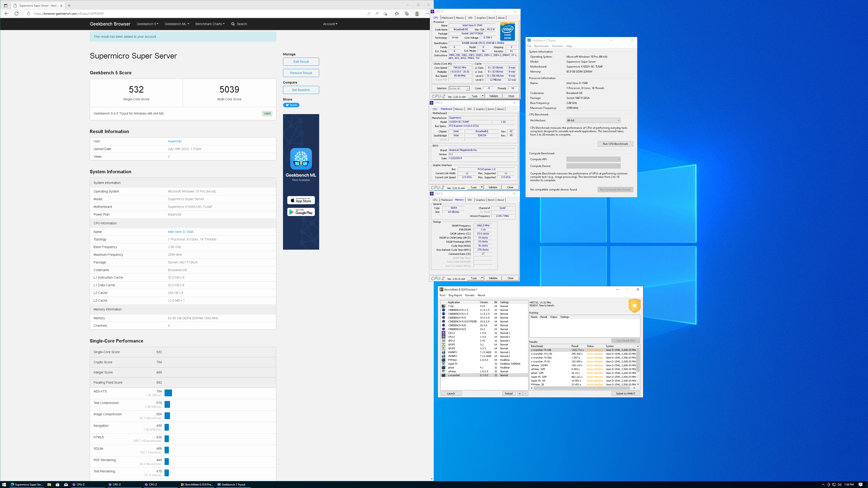
Task: Select GPU-Z icon in BenchMate application list
Action: pos(443,341)
